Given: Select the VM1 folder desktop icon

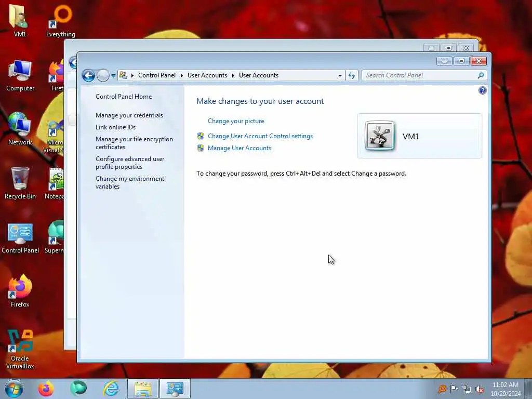Looking at the screenshot, I should (x=20, y=20).
